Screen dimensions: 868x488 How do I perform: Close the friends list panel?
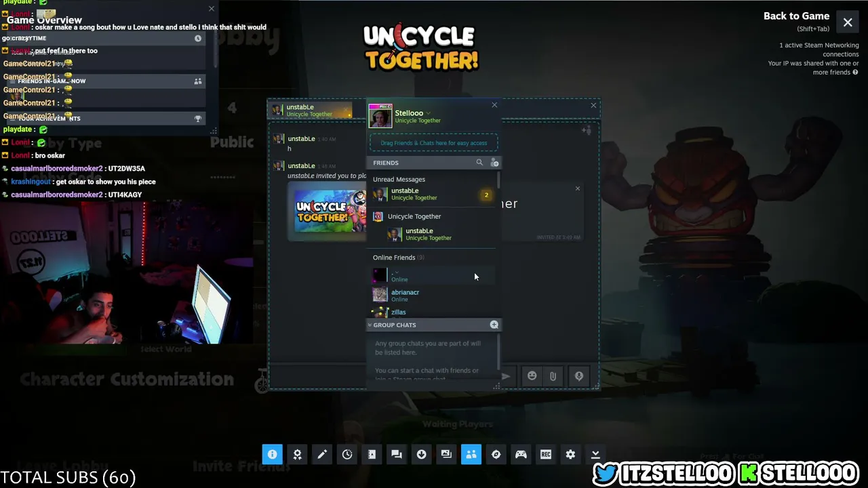tap(494, 105)
